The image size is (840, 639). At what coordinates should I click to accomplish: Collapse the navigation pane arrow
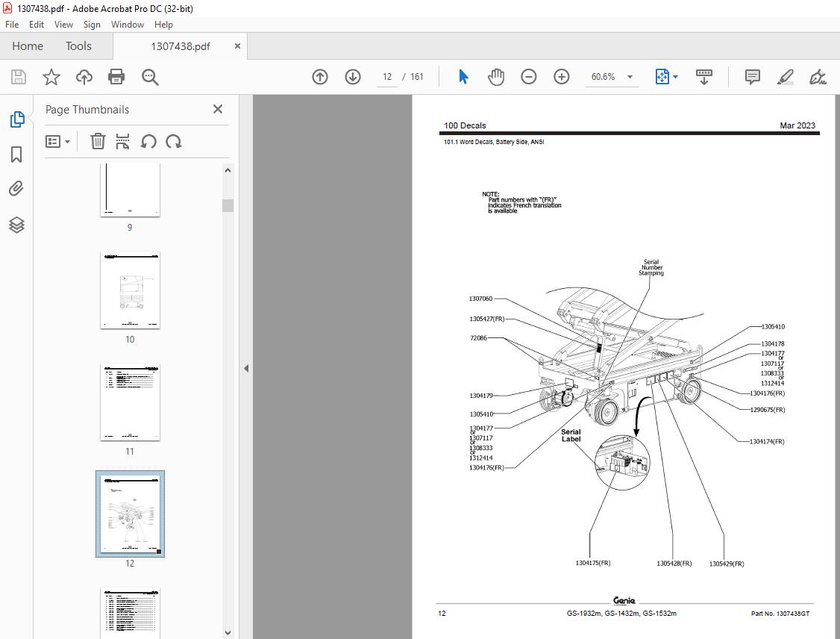tap(246, 368)
